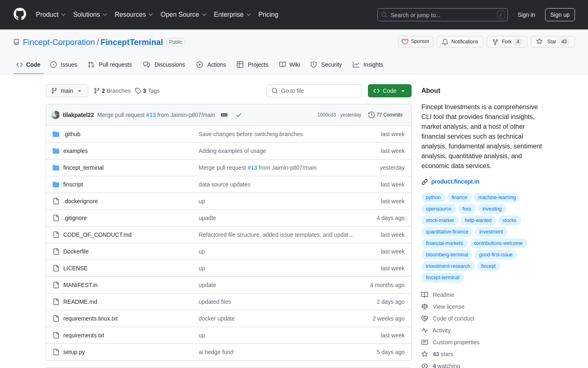This screenshot has height=368, width=588.
Task: Expand the green Code dropdown button
Action: point(390,91)
